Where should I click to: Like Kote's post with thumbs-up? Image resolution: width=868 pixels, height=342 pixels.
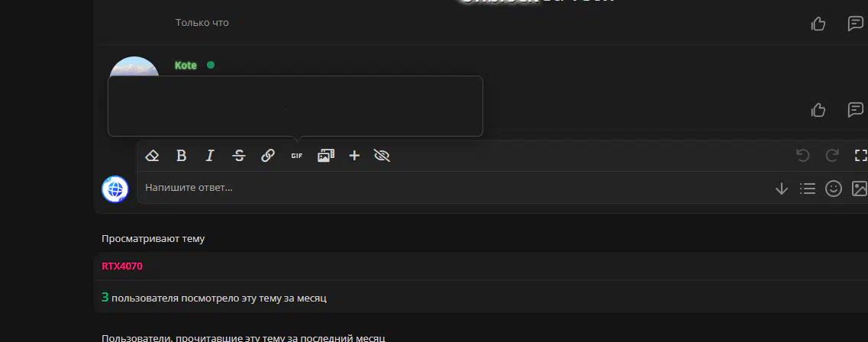(x=818, y=110)
